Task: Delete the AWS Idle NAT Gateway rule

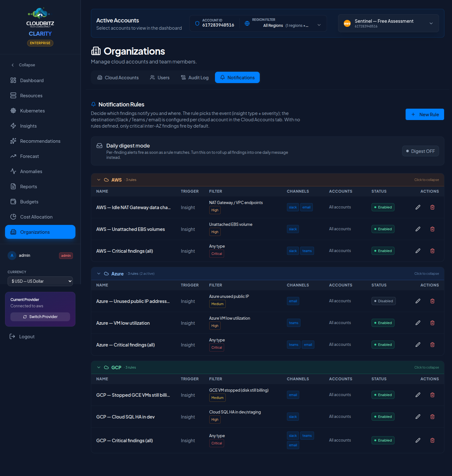Action: point(432,207)
